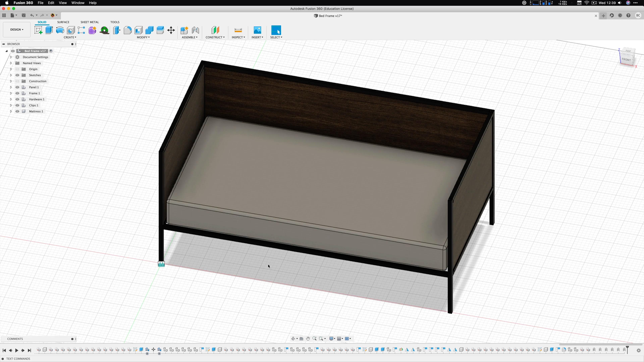
Task: Select the Shell tool icon
Action: 139,30
